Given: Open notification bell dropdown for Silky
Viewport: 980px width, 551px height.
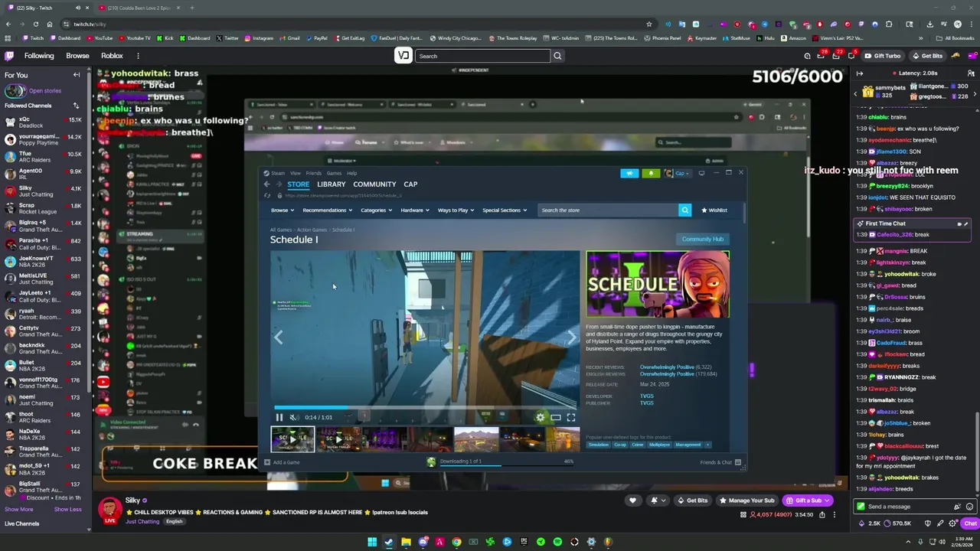Looking at the screenshot, I should [x=658, y=500].
